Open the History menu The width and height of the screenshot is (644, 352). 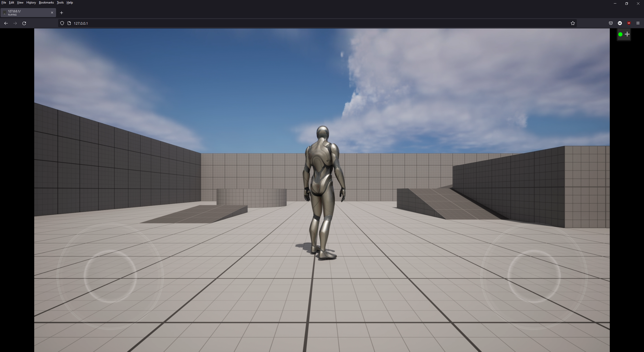(31, 3)
